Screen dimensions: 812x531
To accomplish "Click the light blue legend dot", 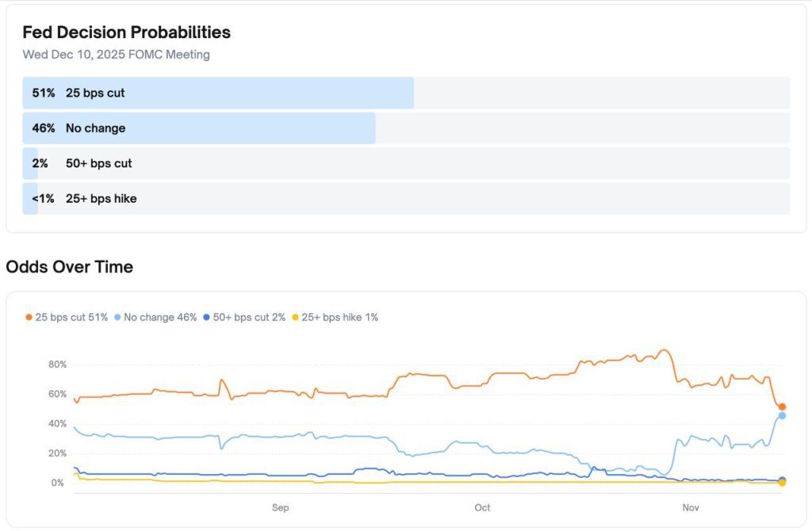I will pyautogui.click(x=118, y=317).
